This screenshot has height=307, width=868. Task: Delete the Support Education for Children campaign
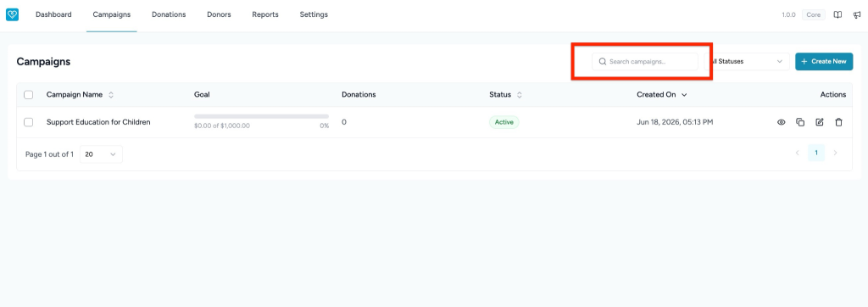pos(838,122)
